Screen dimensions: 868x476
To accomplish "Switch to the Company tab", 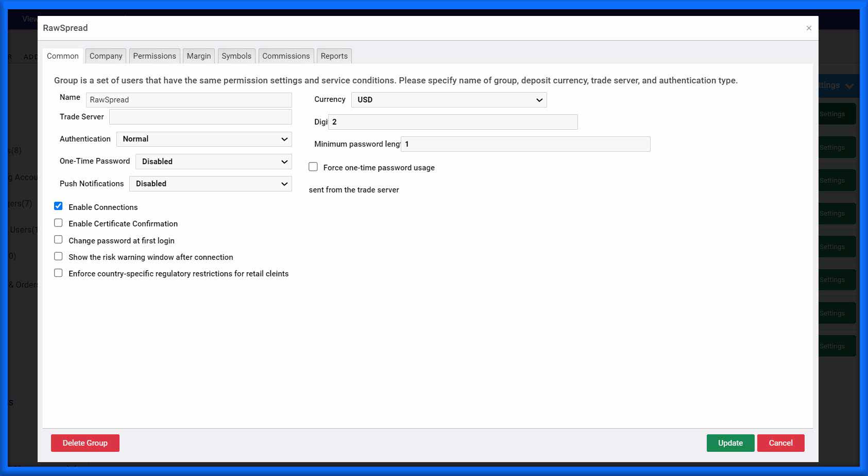I will 106,56.
